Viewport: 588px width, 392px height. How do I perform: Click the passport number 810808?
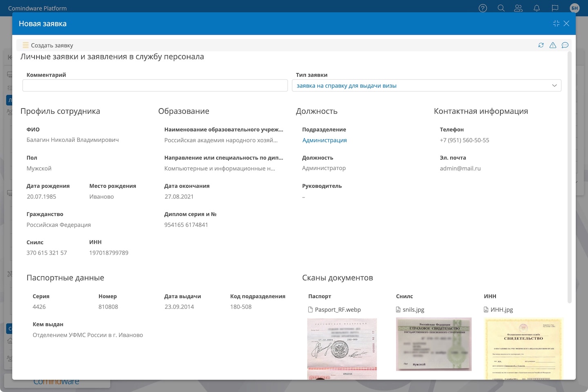coord(108,307)
